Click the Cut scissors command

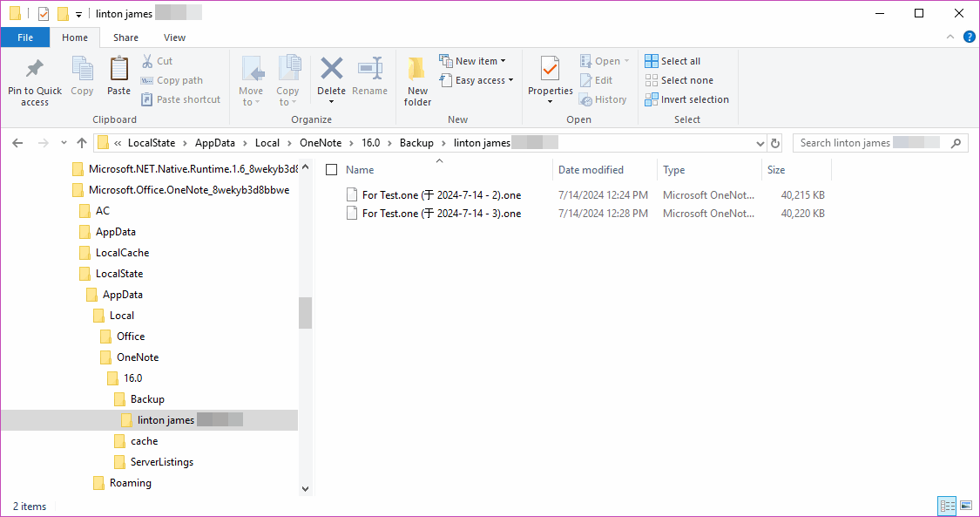(x=157, y=61)
